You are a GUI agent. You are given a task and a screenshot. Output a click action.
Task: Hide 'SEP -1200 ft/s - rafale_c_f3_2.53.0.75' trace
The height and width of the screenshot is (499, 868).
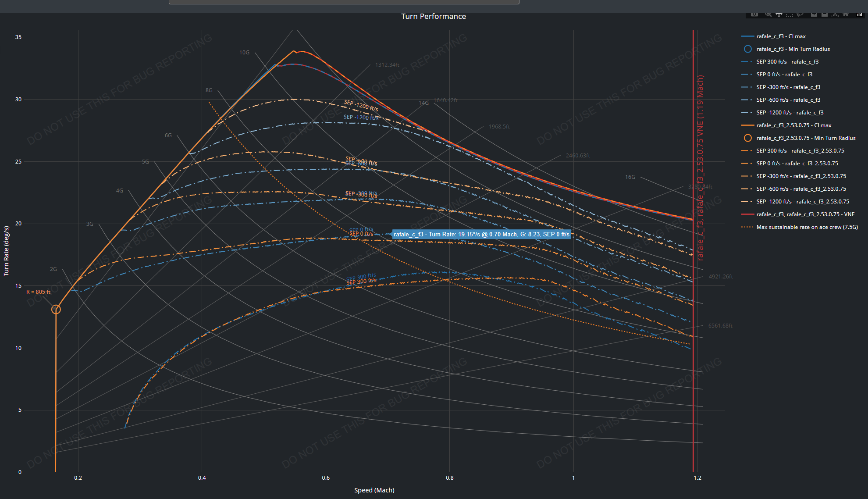[x=802, y=202]
